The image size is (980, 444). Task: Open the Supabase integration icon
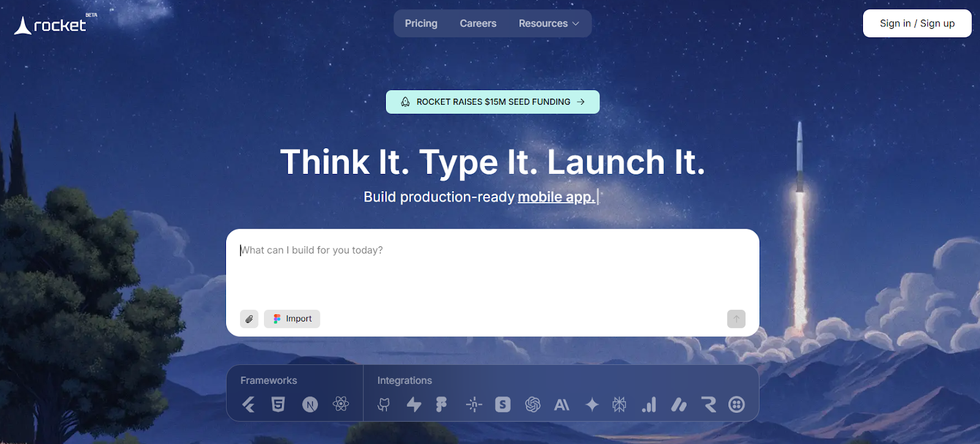click(x=414, y=404)
